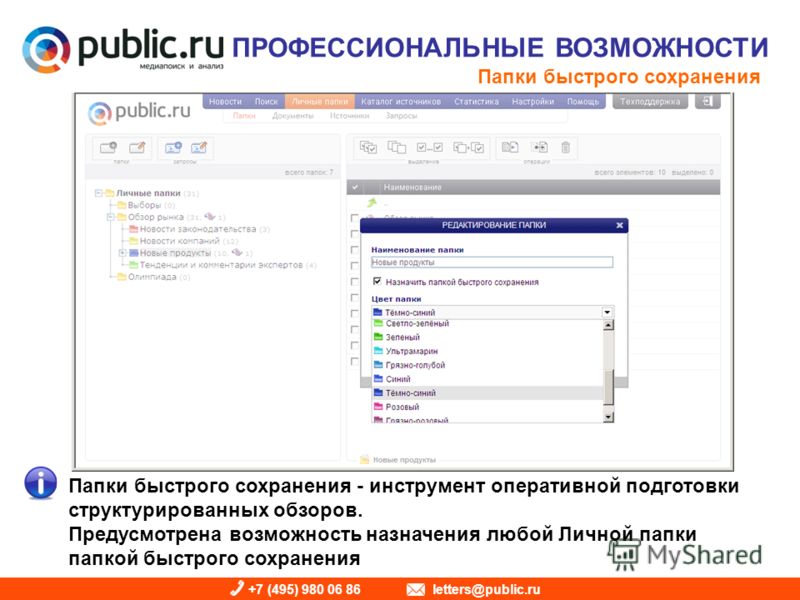Close the Редактирование папки dialog
Screen dimensions: 800x600
[619, 225]
